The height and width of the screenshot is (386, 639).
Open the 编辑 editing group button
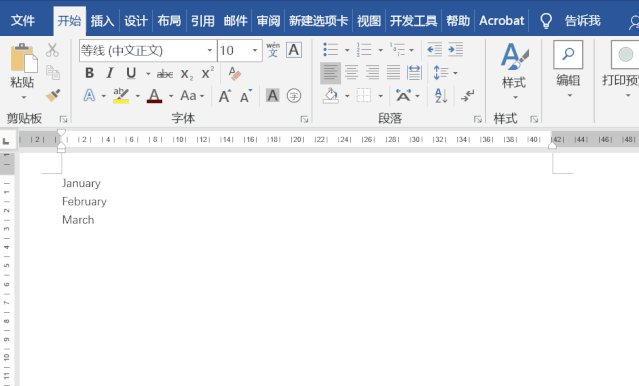pyautogui.click(x=568, y=70)
